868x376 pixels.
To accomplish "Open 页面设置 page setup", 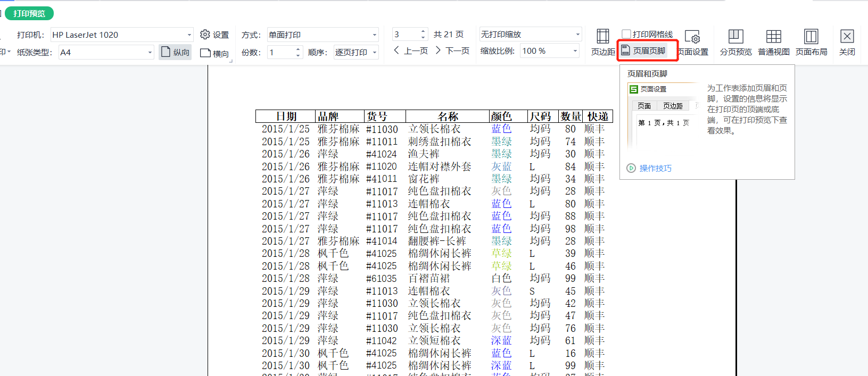I will (x=693, y=43).
